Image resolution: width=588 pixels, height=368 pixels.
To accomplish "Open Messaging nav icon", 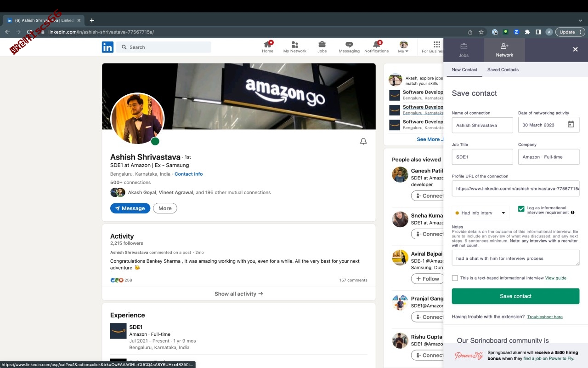I will coord(349,47).
